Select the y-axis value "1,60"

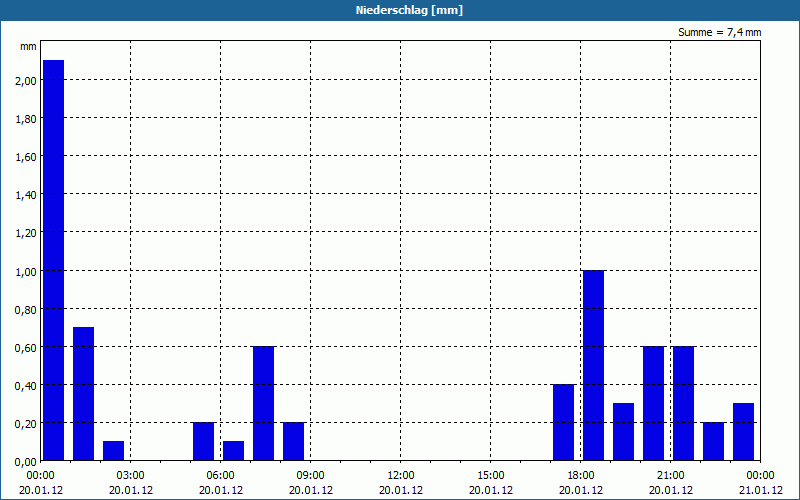pos(27,157)
